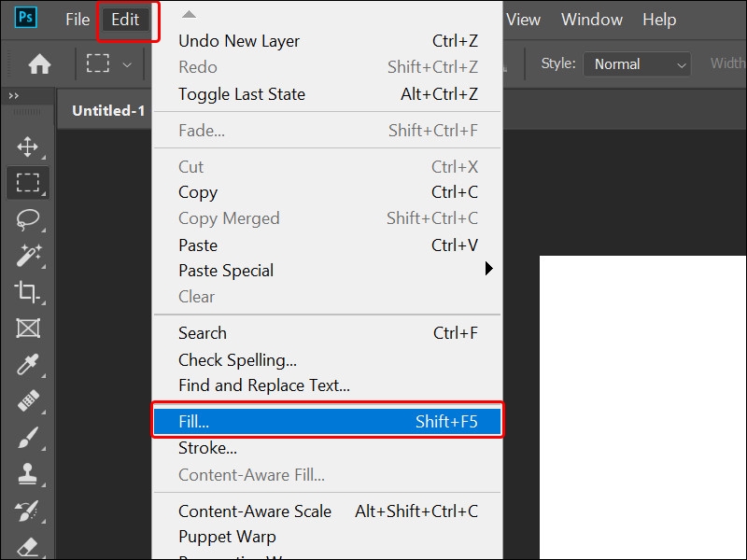Choose Check Spelling...
The width and height of the screenshot is (747, 560).
click(328, 360)
